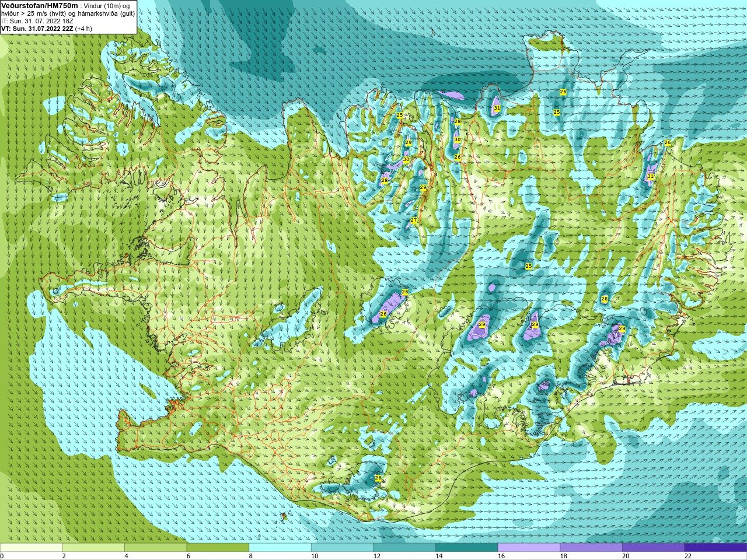Click the legend scale number '20'
Image resolution: width=747 pixels, height=560 pixels.
(626, 556)
